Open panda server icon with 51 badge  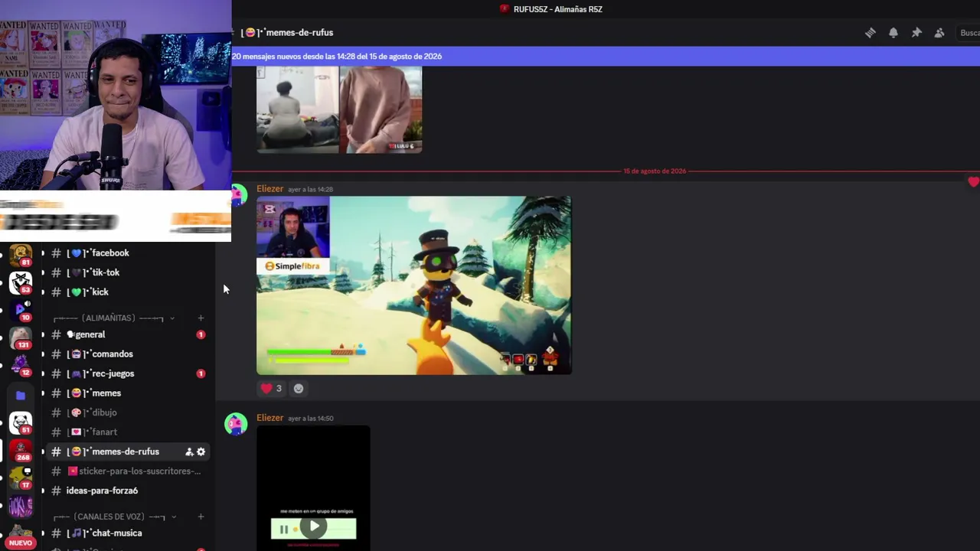21,422
